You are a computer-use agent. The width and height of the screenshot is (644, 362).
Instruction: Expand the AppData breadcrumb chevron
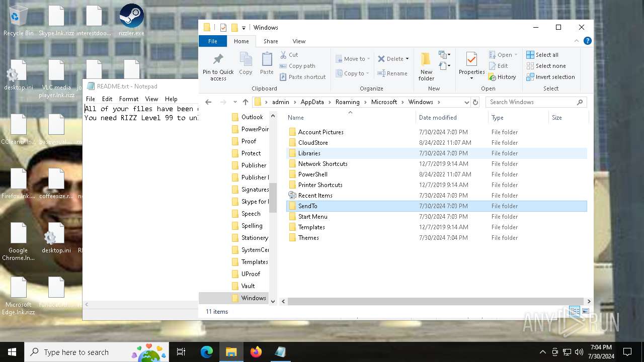(330, 102)
